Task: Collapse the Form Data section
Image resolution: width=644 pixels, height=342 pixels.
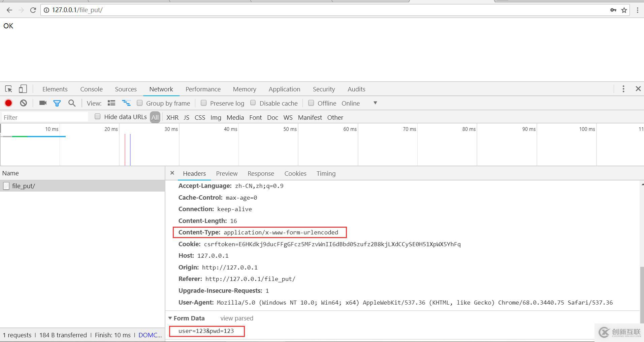Action: (x=170, y=318)
